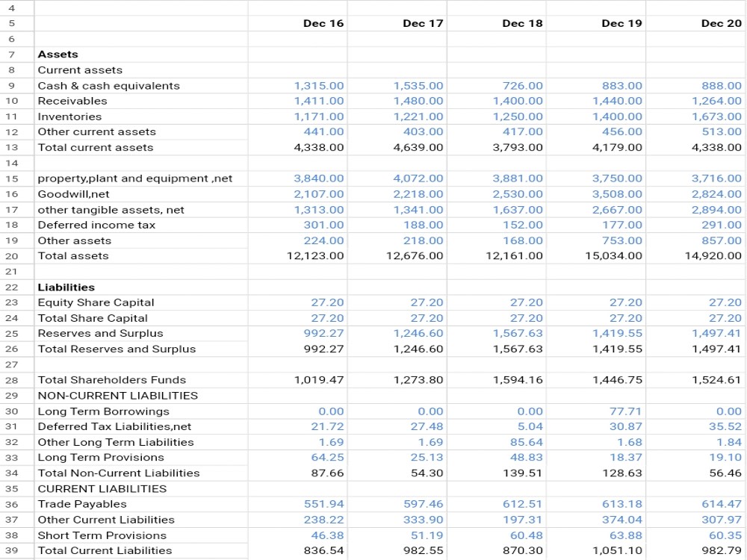Select Deferred income tax label

[96, 225]
